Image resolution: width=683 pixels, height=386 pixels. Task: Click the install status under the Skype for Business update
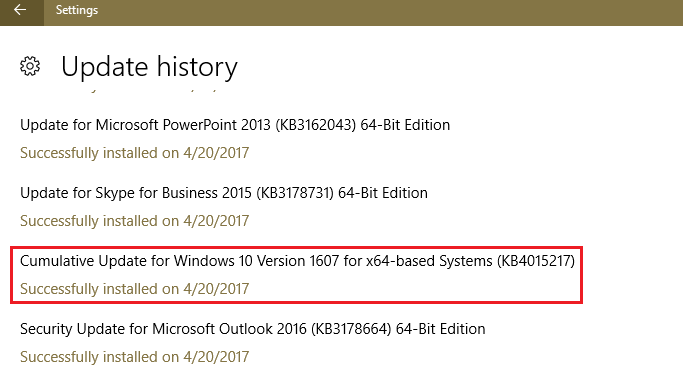(135, 221)
